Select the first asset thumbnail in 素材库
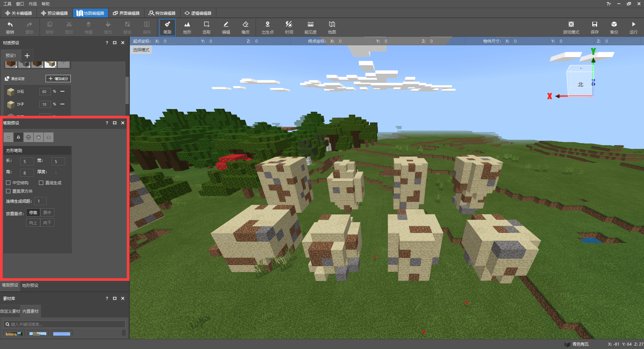 click(14, 333)
